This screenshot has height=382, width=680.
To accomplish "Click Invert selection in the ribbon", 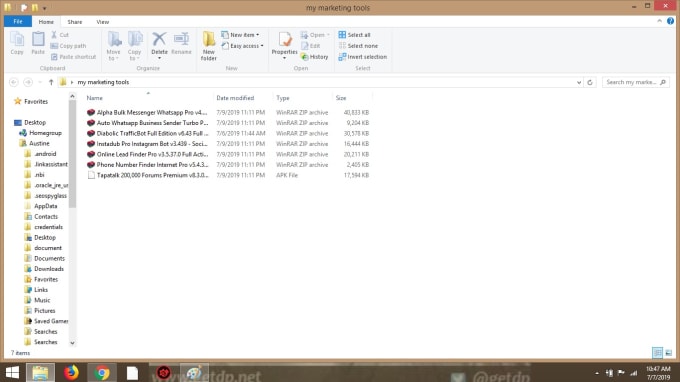I will tap(363, 57).
